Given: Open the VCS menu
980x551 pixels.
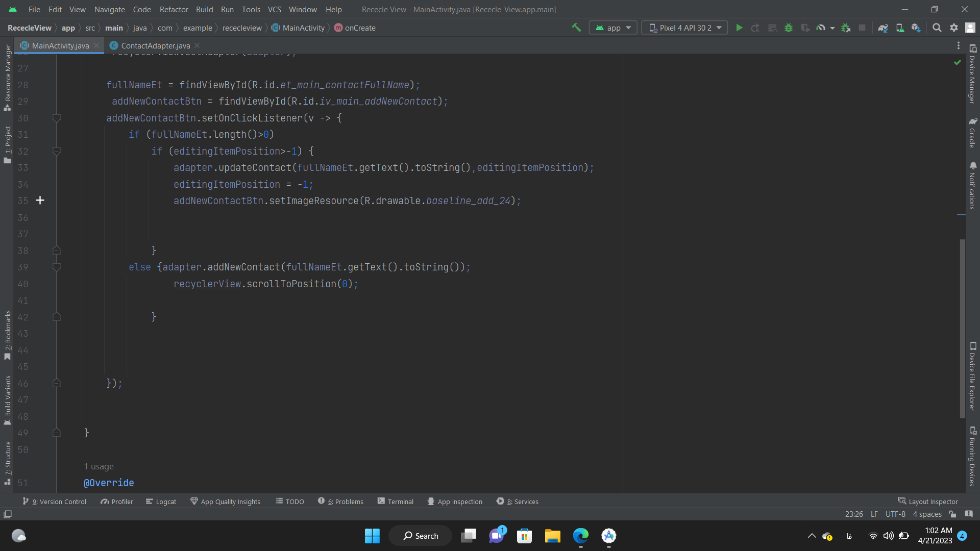Looking at the screenshot, I should 275,9.
